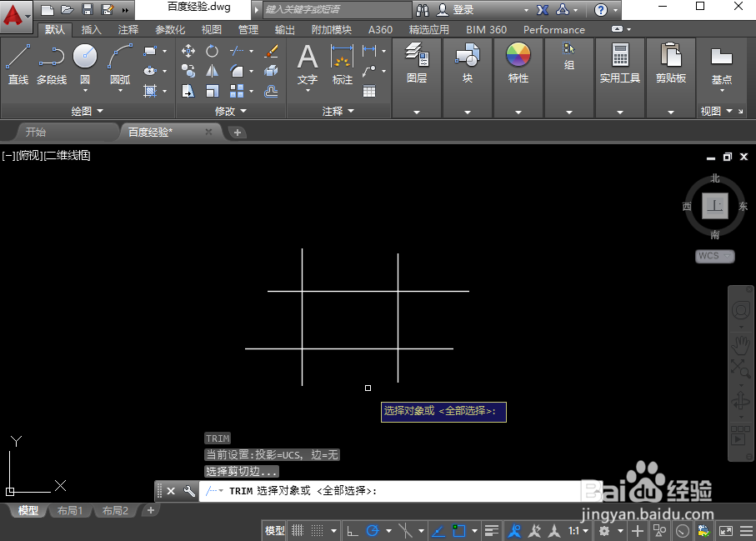Toggle annotation visibility in status bar
The height and width of the screenshot is (541, 756).
click(514, 531)
